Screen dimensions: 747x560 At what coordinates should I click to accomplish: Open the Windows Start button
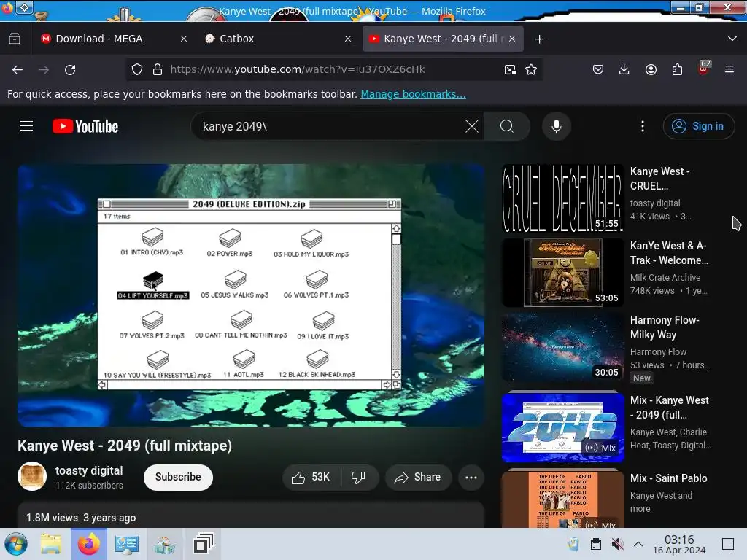click(x=16, y=544)
